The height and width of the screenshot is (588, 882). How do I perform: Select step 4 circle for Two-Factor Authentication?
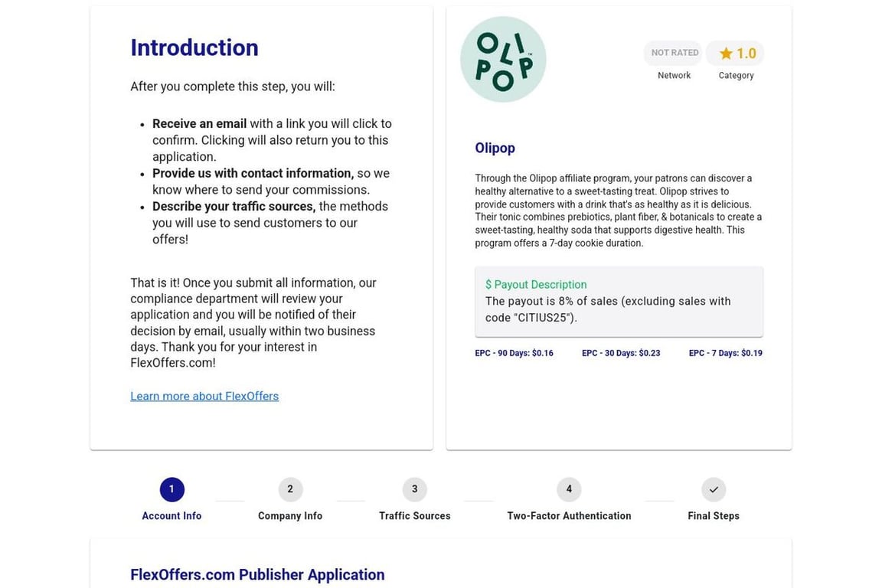pyautogui.click(x=569, y=489)
